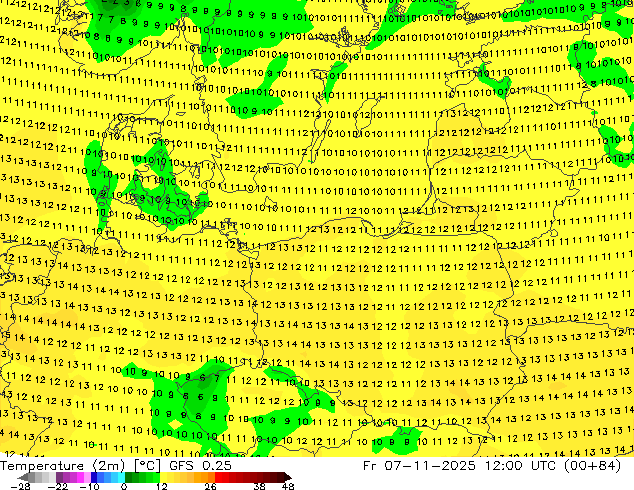Click the green section of the color scale
This screenshot has width=634, height=490.
point(142,477)
